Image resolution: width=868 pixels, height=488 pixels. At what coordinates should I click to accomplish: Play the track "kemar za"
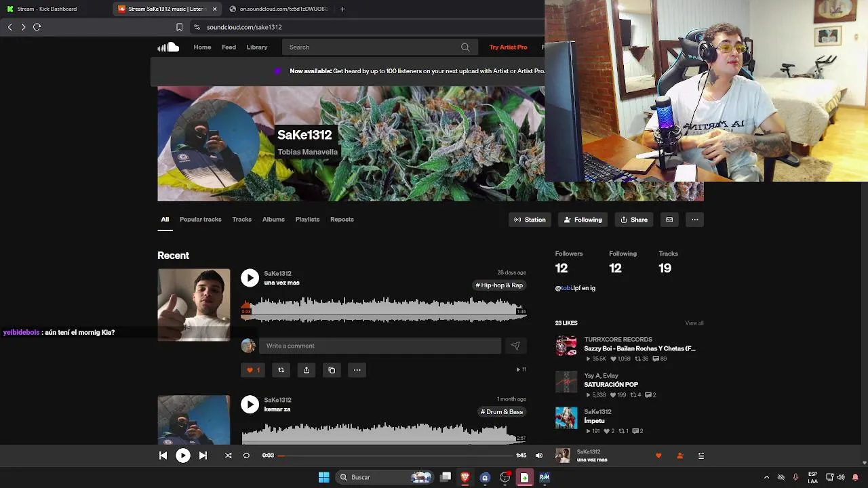point(250,405)
